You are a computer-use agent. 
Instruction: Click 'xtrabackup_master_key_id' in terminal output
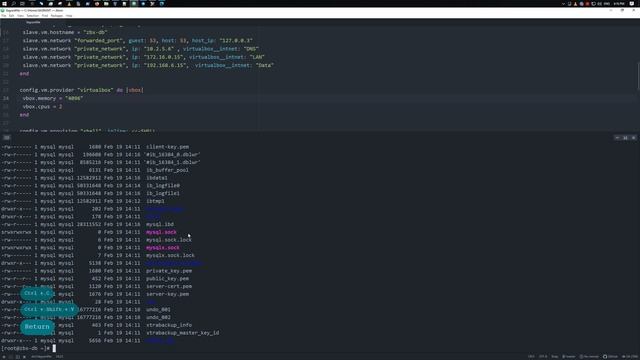pyautogui.click(x=182, y=333)
